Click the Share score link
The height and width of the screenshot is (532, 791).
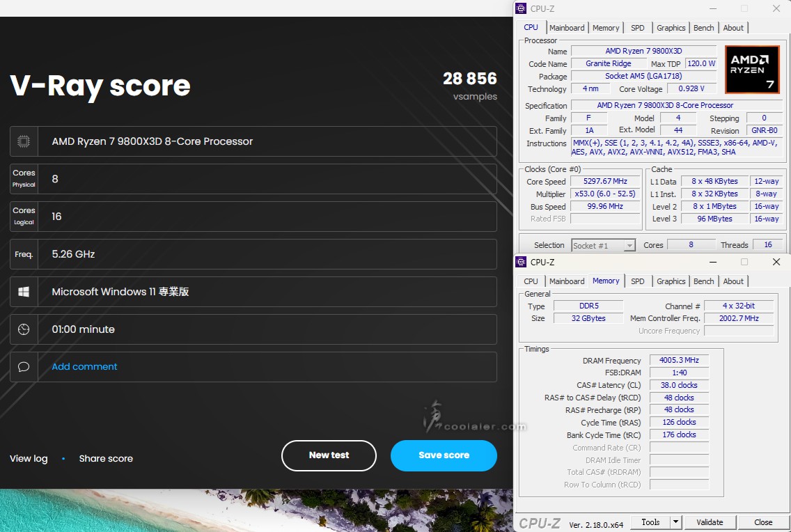coord(106,458)
